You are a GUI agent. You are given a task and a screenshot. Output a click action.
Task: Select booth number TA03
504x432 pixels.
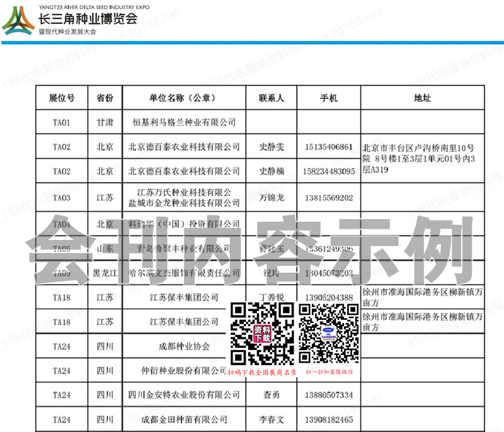click(x=61, y=198)
